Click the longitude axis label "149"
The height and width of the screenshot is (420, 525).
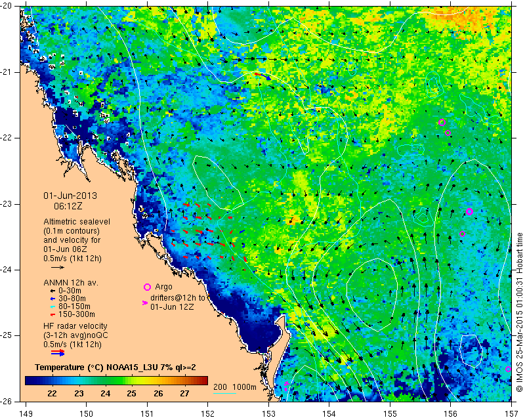pyautogui.click(x=26, y=414)
